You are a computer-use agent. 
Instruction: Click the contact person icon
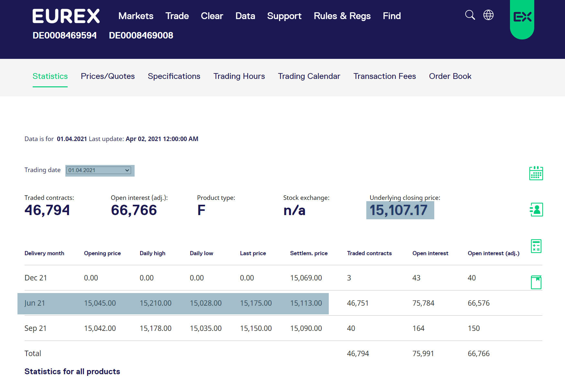click(x=536, y=210)
